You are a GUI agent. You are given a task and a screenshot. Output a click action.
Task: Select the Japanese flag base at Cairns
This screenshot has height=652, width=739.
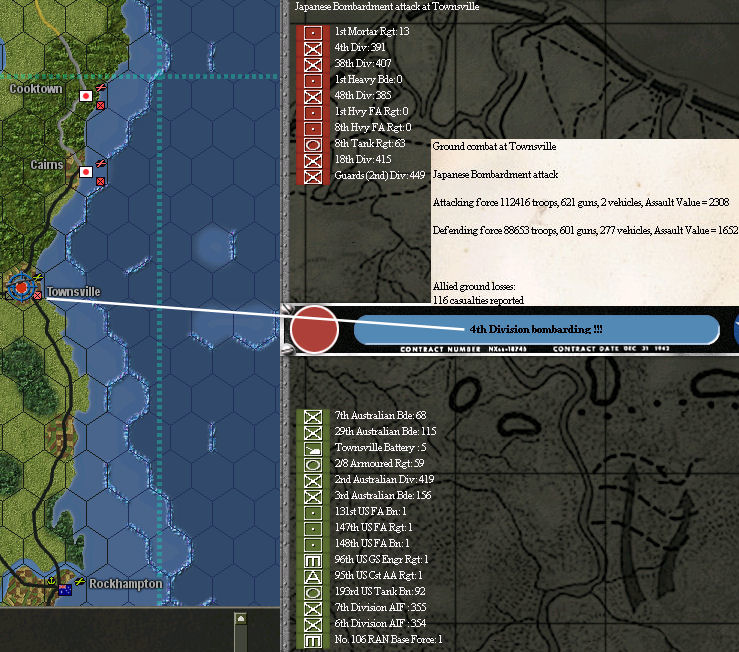[x=86, y=172]
